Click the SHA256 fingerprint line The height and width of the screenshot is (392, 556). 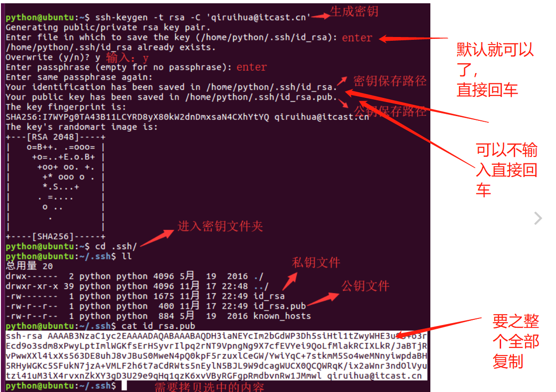pyautogui.click(x=187, y=117)
